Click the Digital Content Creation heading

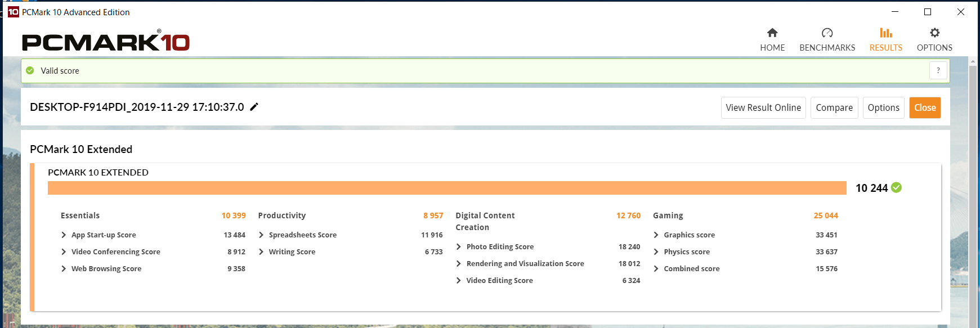click(485, 221)
